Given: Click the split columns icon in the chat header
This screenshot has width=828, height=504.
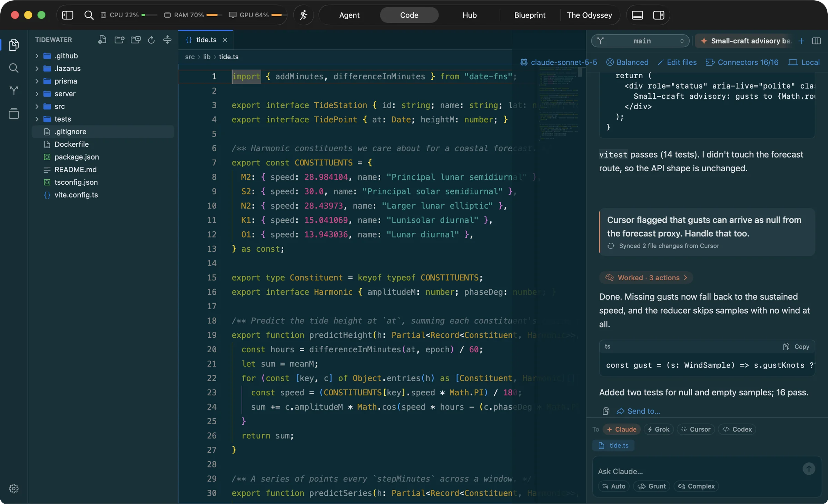Looking at the screenshot, I should (816, 41).
